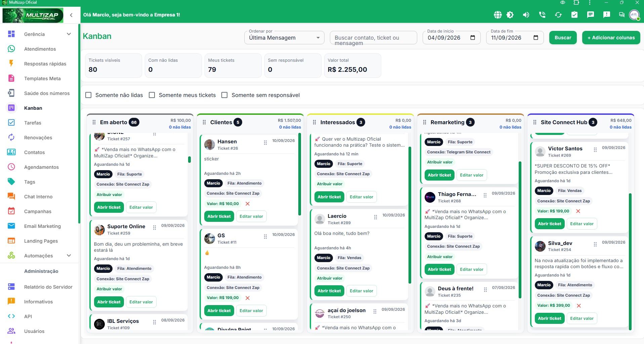Image resolution: width=644 pixels, height=344 pixels.
Task: Open the phone call icon in header
Action: click(x=542, y=15)
